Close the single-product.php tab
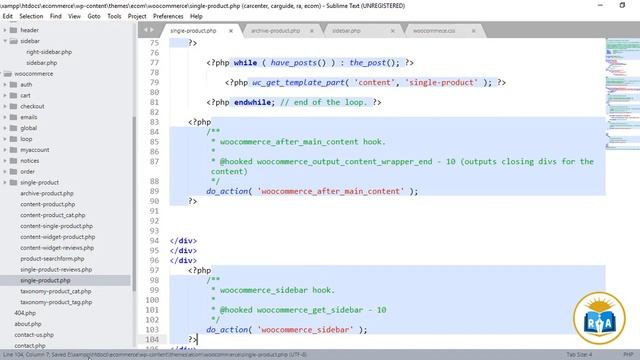Viewport: 640px width, 360px height. [231, 31]
